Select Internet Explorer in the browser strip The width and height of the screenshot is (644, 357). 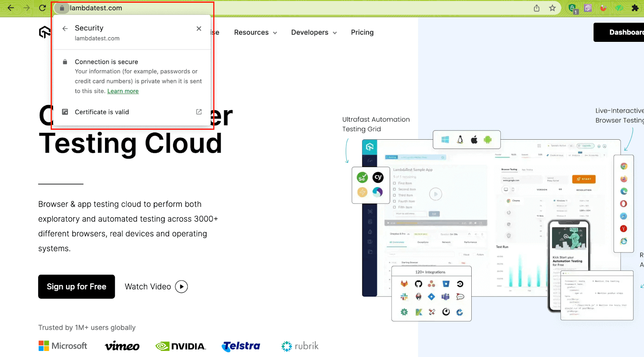tap(623, 241)
